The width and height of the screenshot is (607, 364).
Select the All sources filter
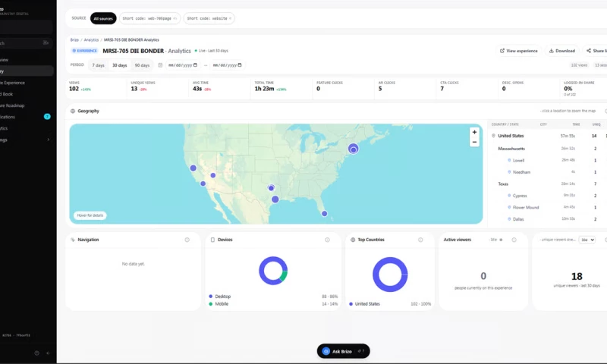coord(103,18)
